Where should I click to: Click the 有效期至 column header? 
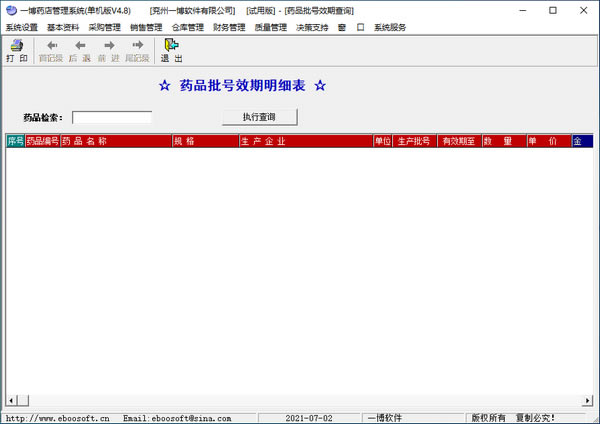[x=459, y=142]
